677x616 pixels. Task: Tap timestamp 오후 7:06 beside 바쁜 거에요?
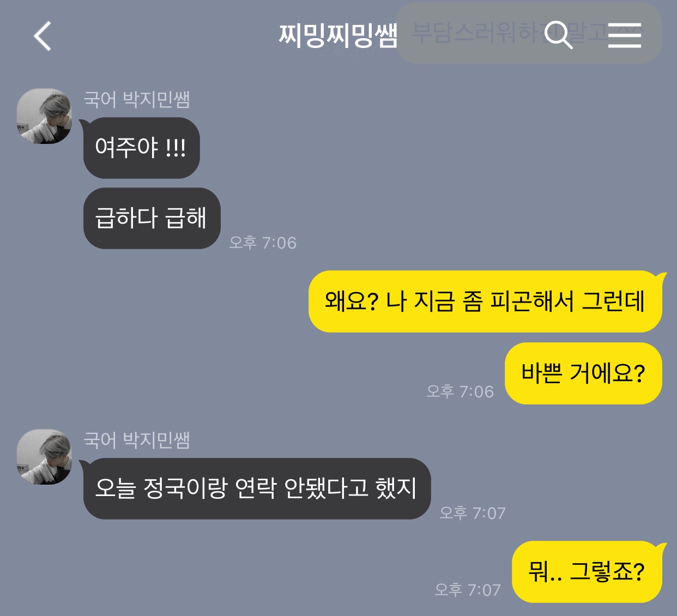[x=460, y=391]
